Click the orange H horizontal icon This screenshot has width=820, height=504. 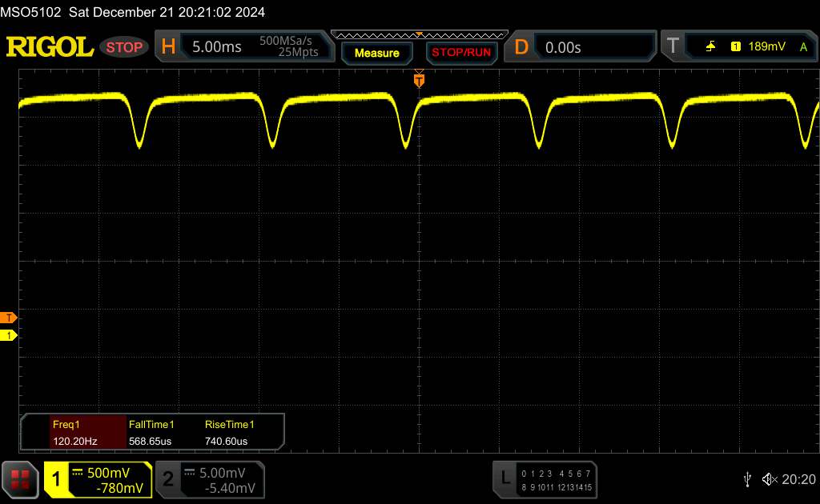[168, 47]
